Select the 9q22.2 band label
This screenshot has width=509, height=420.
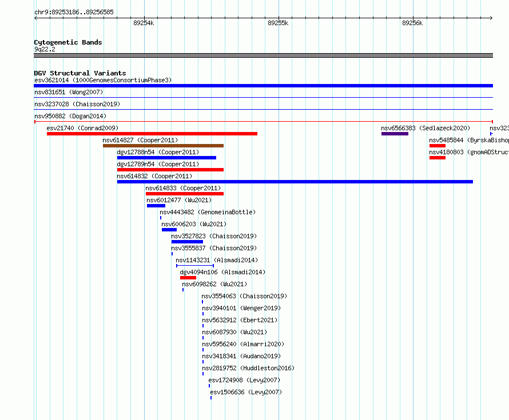pyautogui.click(x=45, y=49)
